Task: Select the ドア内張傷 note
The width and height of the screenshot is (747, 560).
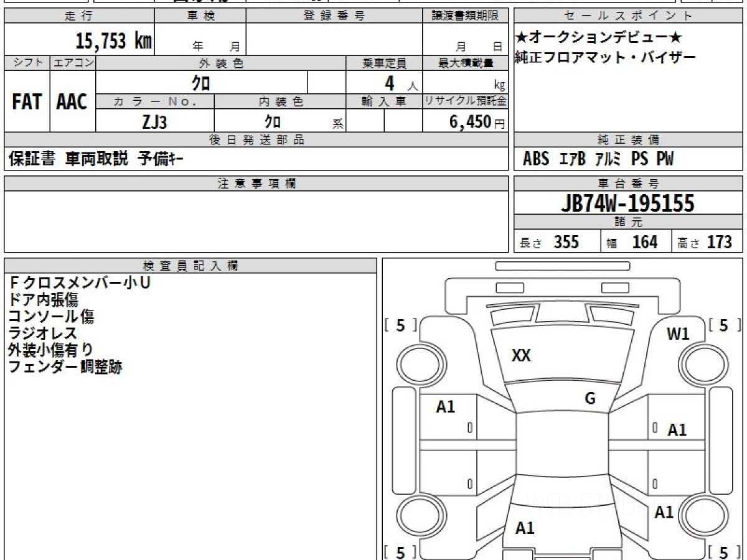Action: 43,300
